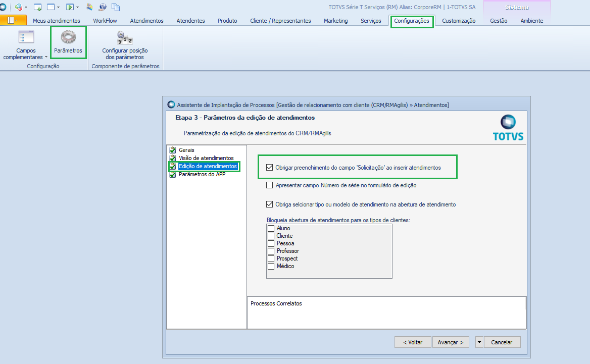Check the Aluno client type
This screenshot has height=364, width=590.
271,228
